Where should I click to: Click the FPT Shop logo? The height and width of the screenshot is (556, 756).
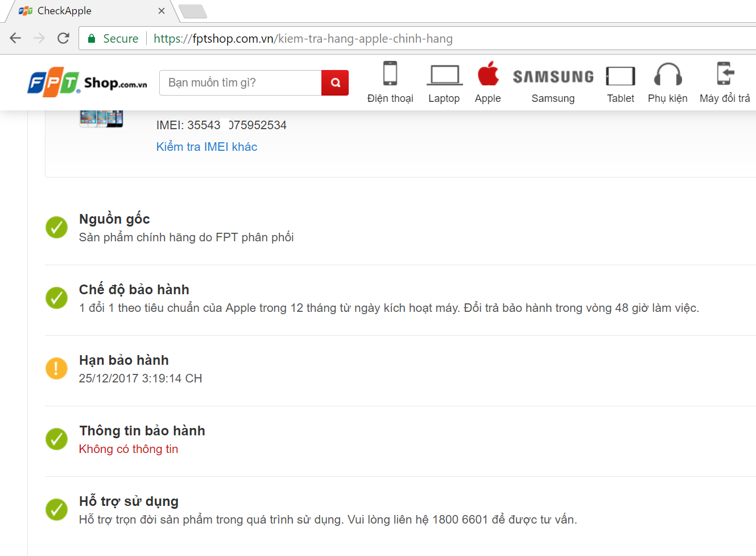point(87,83)
